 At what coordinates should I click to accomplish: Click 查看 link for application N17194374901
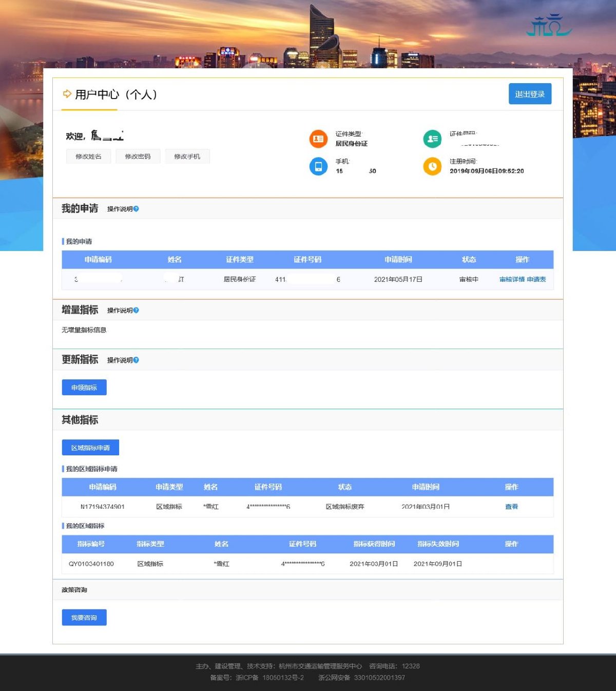click(511, 507)
